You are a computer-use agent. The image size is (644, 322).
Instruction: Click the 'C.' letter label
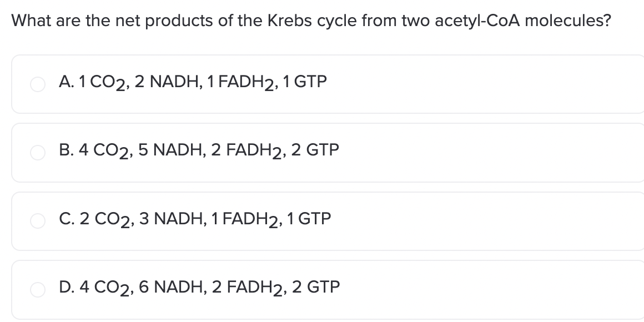pos(67,219)
